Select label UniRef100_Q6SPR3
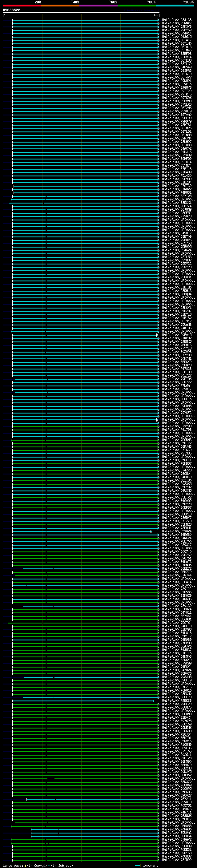 [x=177, y=71]
